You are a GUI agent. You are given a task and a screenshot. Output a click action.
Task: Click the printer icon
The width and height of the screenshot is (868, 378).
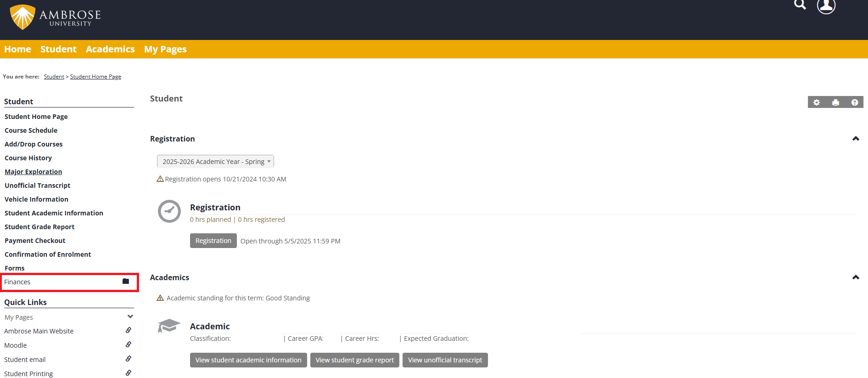(835, 102)
